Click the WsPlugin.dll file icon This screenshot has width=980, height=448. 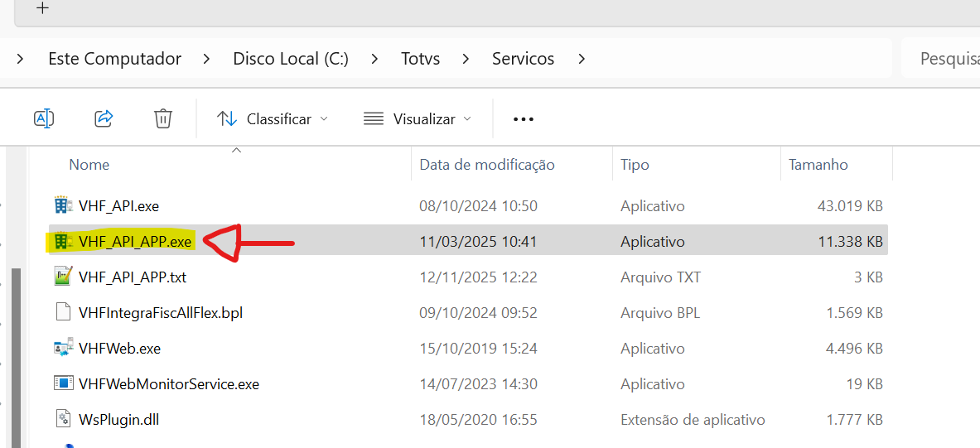point(63,419)
